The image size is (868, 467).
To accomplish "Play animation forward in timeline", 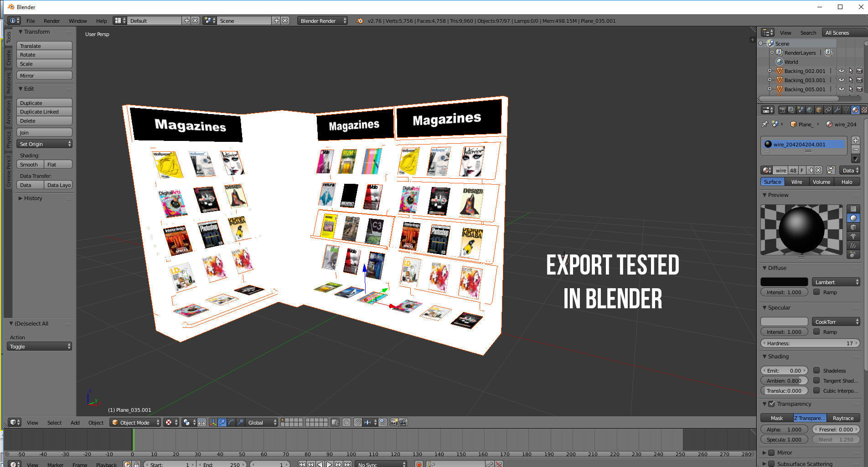I will tap(329, 464).
